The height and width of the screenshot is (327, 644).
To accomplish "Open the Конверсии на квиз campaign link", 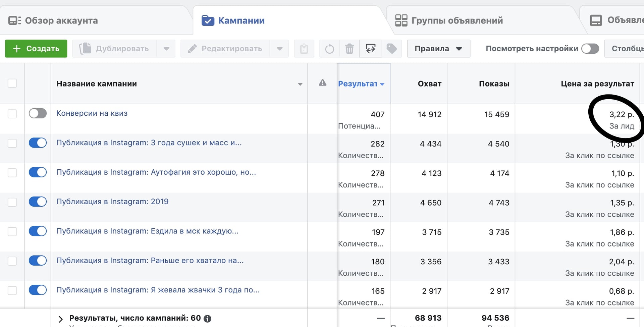I will pyautogui.click(x=92, y=113).
